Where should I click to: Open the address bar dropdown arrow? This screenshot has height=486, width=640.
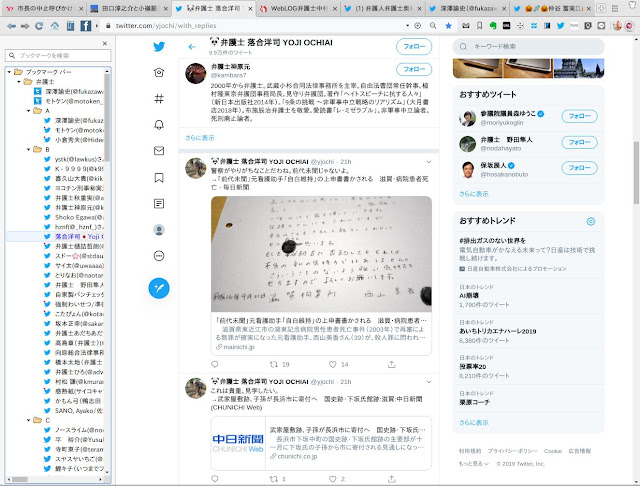(407, 25)
